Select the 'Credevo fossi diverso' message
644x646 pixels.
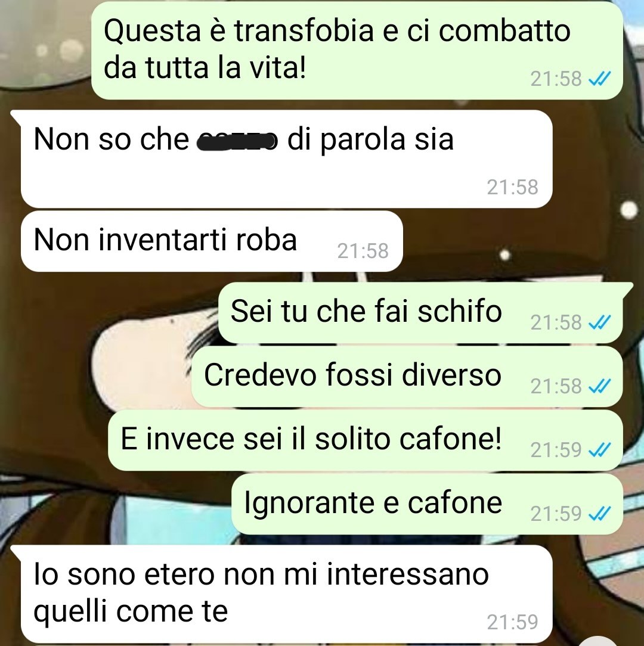coord(407,377)
